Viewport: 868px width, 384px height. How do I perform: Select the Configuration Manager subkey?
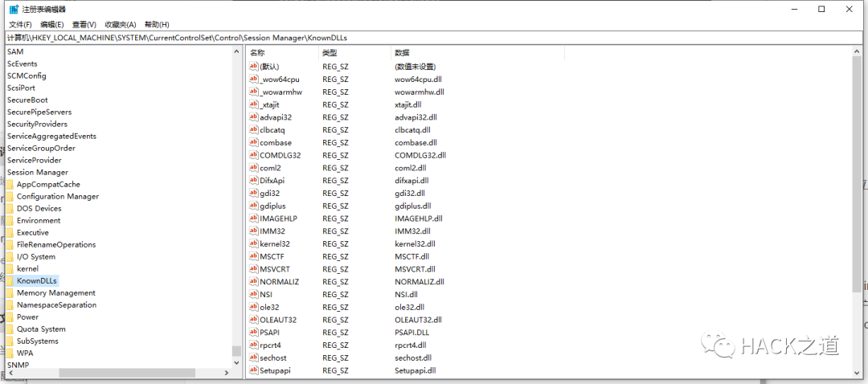pyautogui.click(x=58, y=197)
